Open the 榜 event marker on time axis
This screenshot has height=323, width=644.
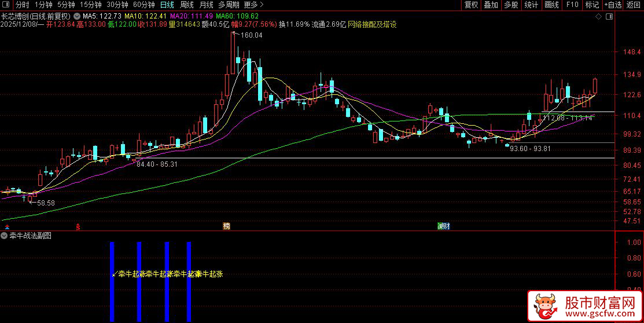click(x=226, y=226)
